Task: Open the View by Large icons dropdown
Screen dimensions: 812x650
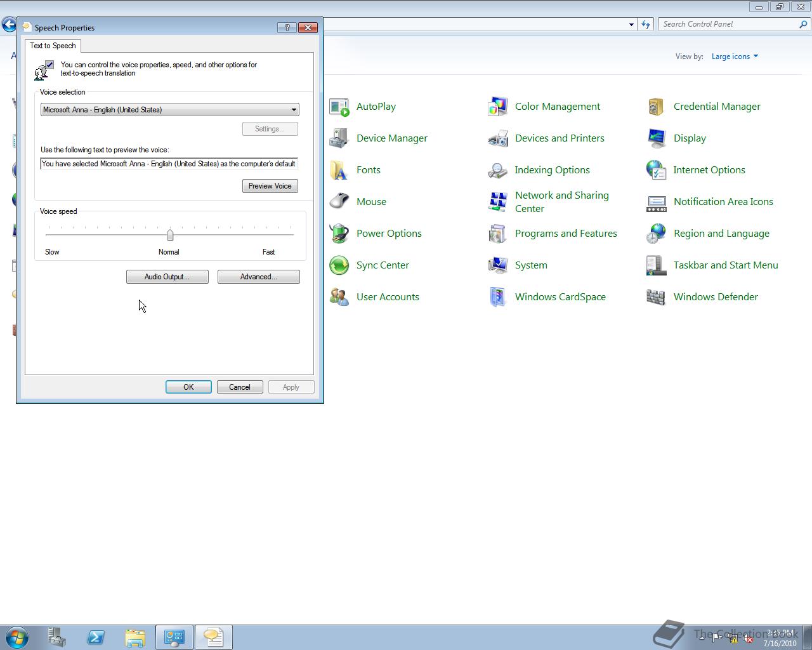Action: pos(735,56)
